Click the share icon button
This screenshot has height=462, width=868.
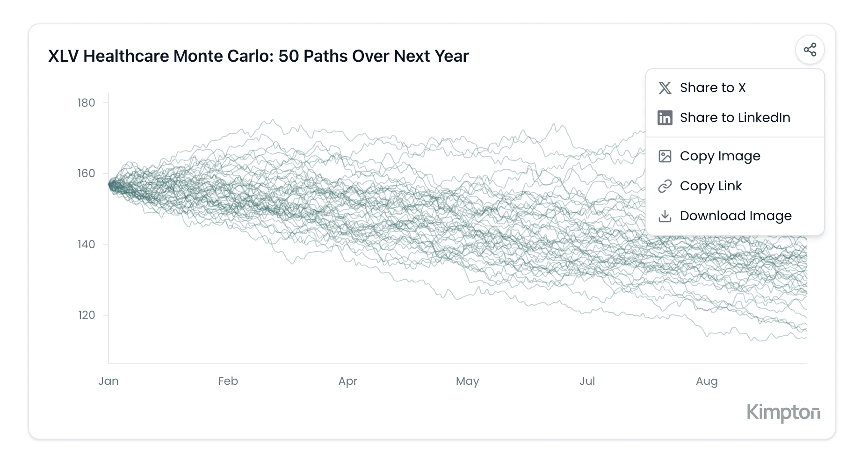coord(810,50)
